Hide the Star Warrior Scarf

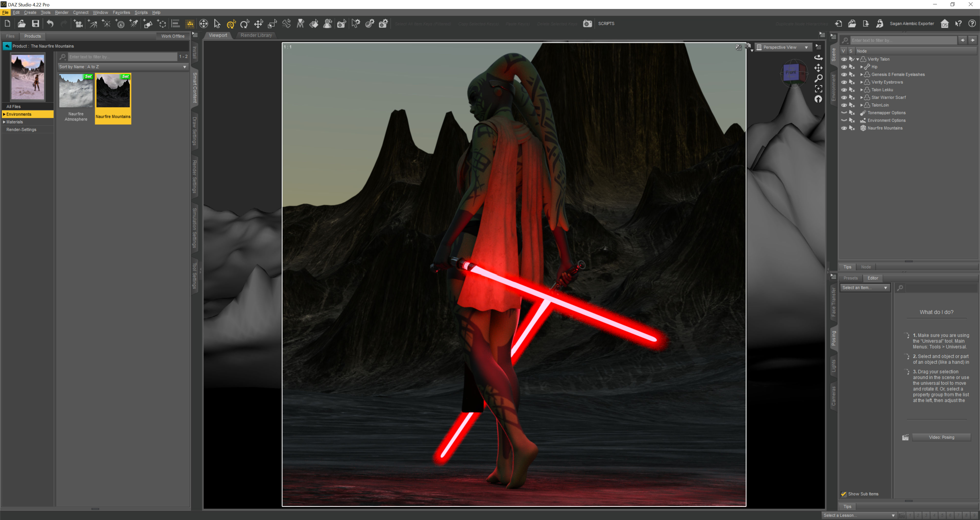coord(844,97)
